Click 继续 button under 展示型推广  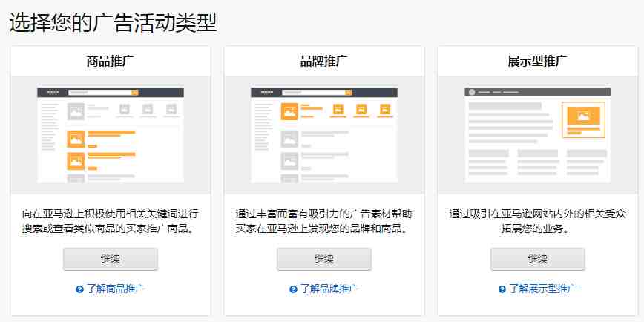(x=538, y=259)
